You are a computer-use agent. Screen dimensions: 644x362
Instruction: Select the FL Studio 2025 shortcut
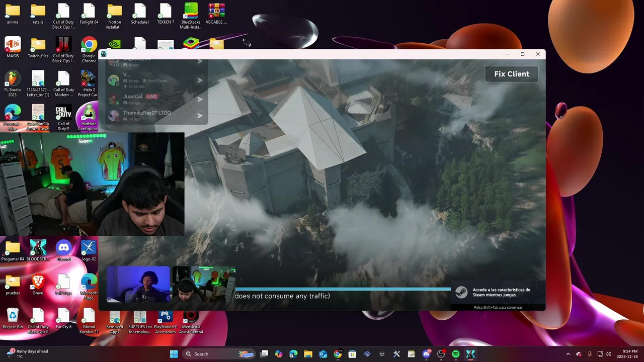tap(13, 83)
